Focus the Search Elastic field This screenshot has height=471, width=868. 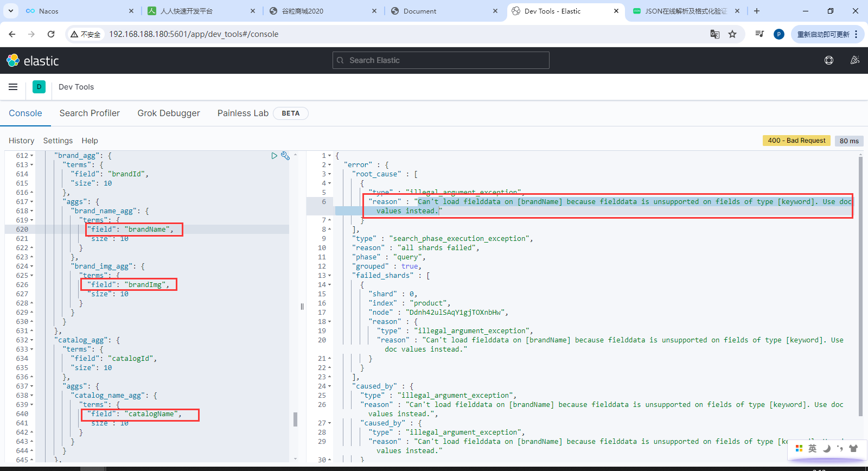(x=441, y=60)
